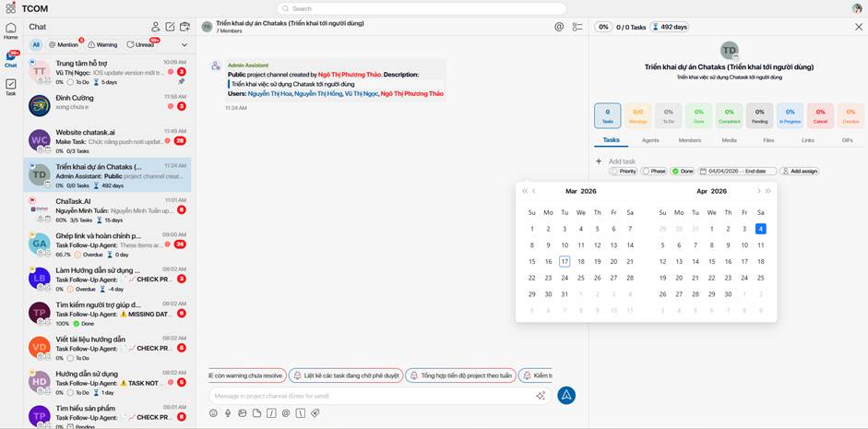Open the Add assign selector

[800, 171]
